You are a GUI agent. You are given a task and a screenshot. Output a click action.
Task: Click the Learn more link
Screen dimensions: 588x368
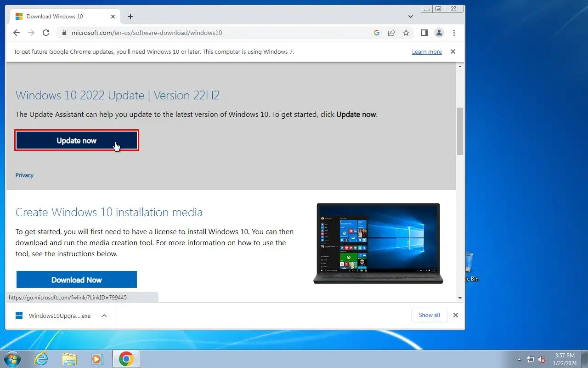pyautogui.click(x=427, y=52)
